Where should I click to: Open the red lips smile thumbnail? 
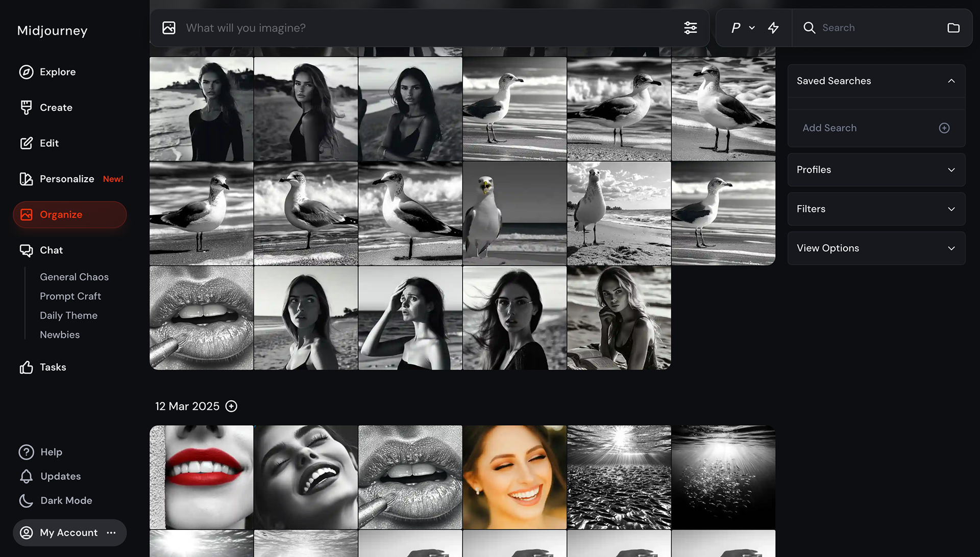coord(202,477)
